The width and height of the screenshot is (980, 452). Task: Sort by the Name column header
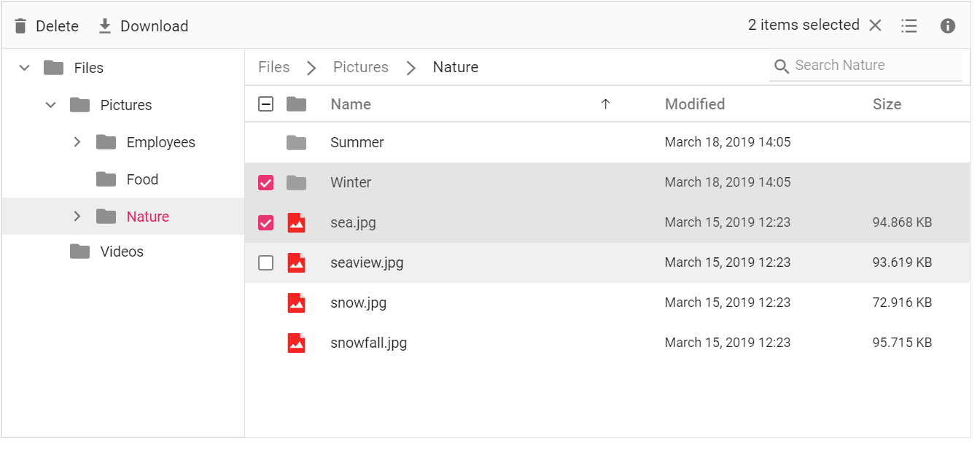351,104
